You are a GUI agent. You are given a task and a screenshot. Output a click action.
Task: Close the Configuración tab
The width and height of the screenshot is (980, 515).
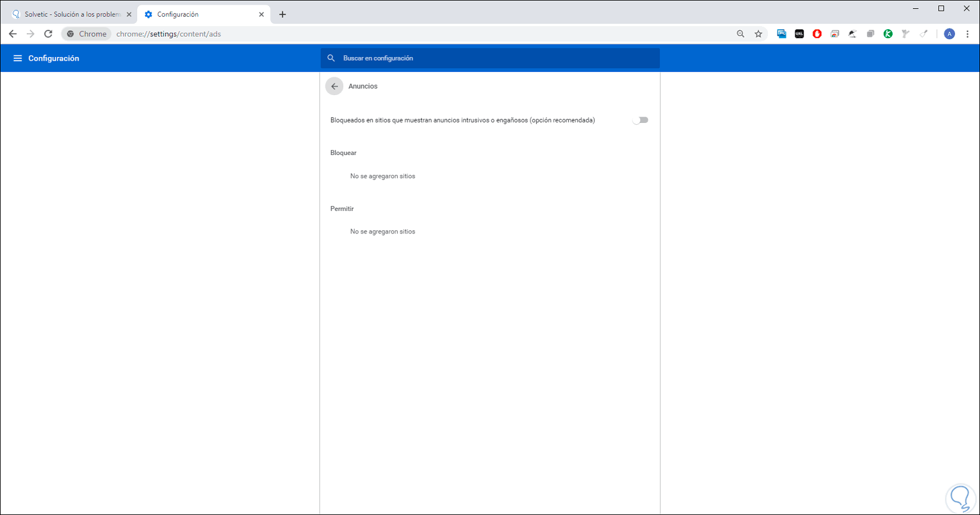(261, 14)
